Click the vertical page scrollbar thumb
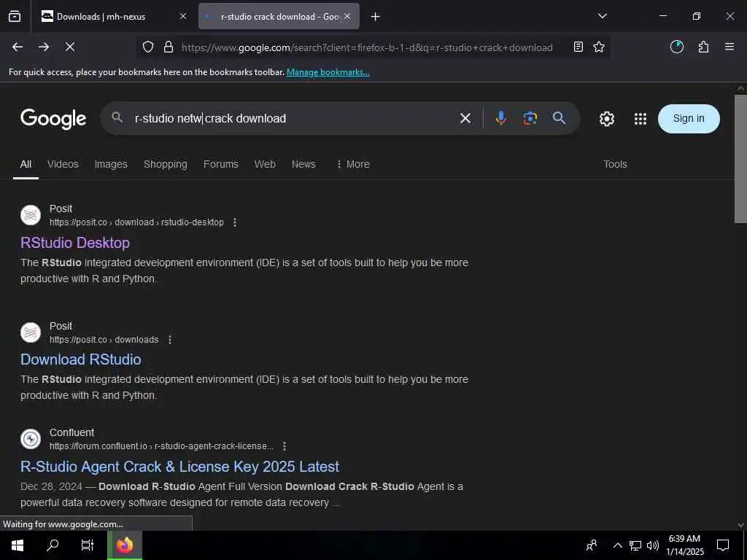The image size is (747, 560). tap(740, 158)
